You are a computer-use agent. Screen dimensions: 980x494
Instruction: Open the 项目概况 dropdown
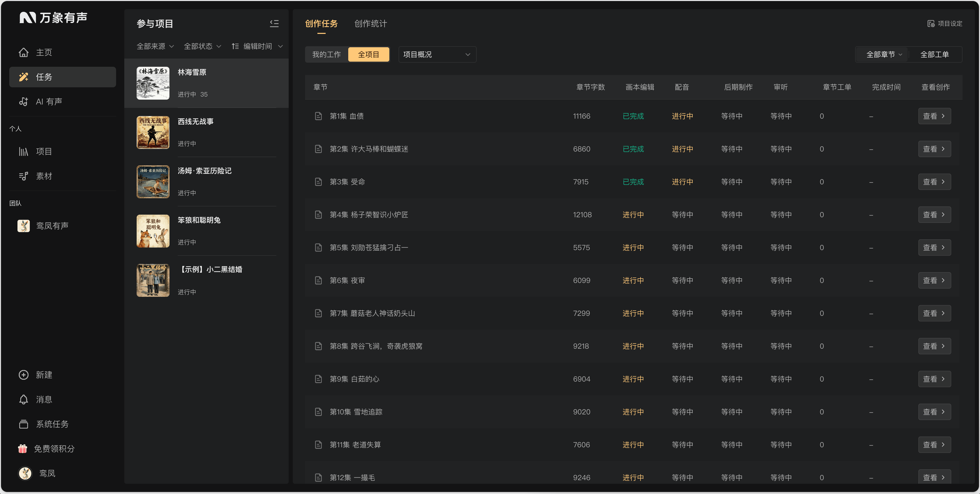click(x=437, y=54)
